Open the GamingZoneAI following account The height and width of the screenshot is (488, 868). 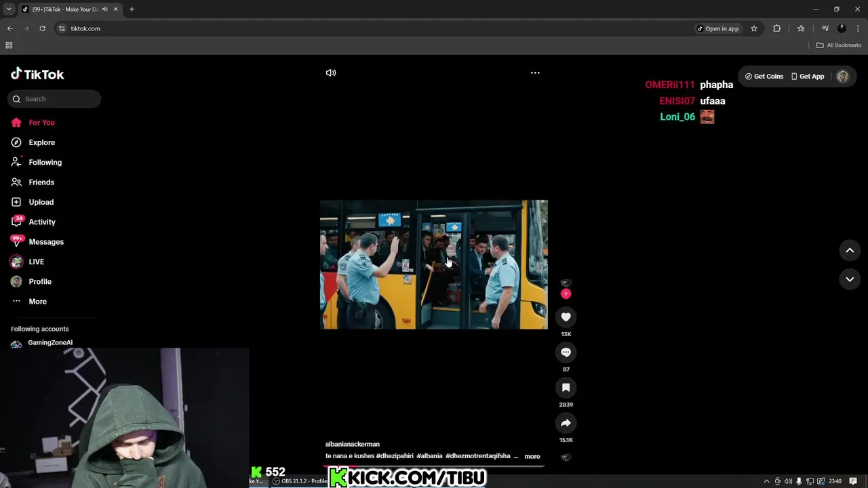tap(42, 343)
